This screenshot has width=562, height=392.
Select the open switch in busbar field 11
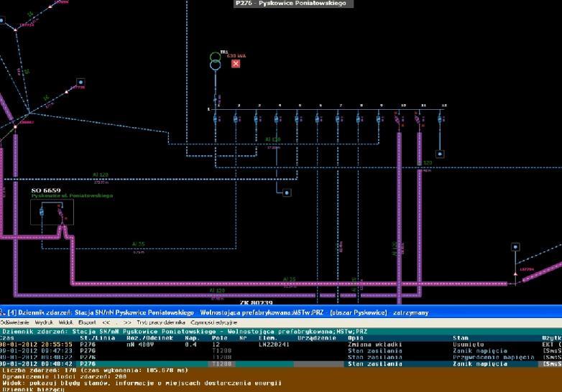tap(418, 118)
